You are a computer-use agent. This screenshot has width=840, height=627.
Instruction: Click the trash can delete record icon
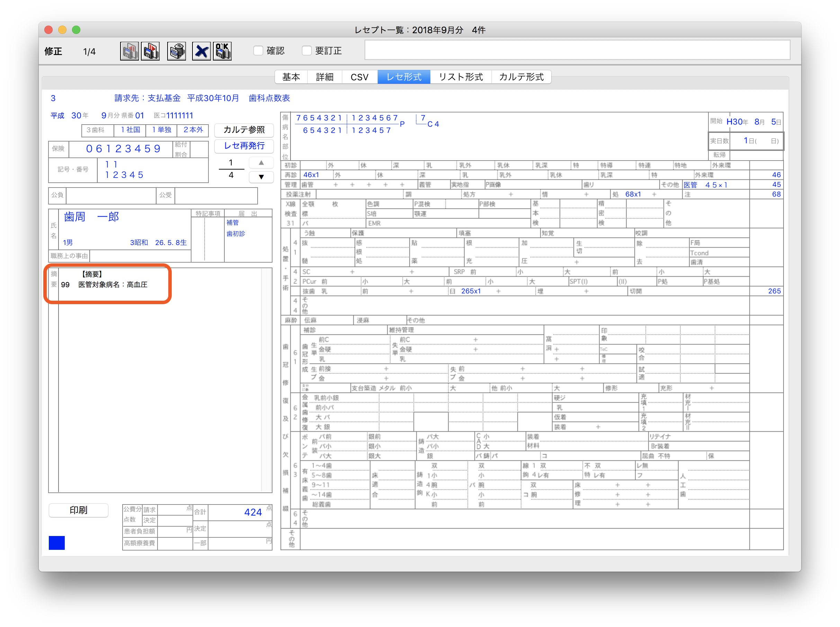tap(177, 51)
